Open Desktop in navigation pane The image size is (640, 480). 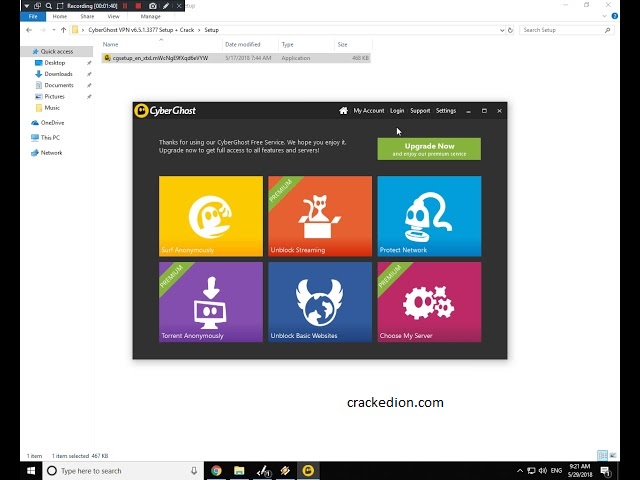coord(55,63)
